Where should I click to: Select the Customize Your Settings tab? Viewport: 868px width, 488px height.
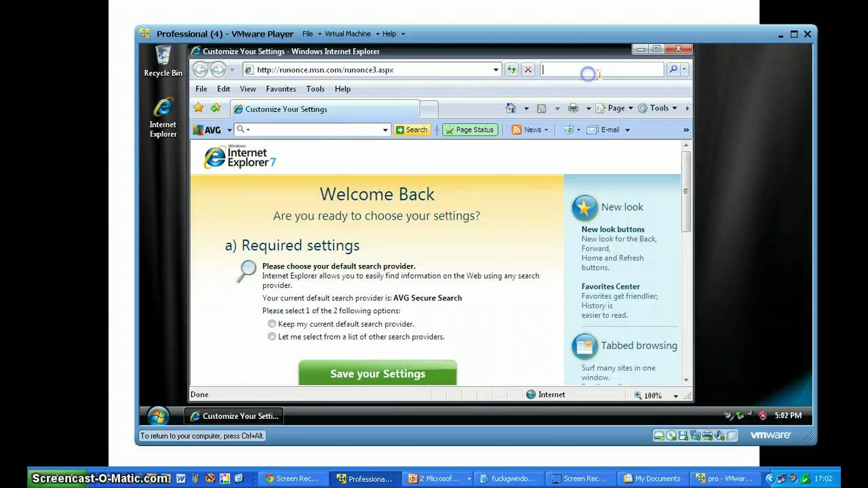pyautogui.click(x=324, y=109)
